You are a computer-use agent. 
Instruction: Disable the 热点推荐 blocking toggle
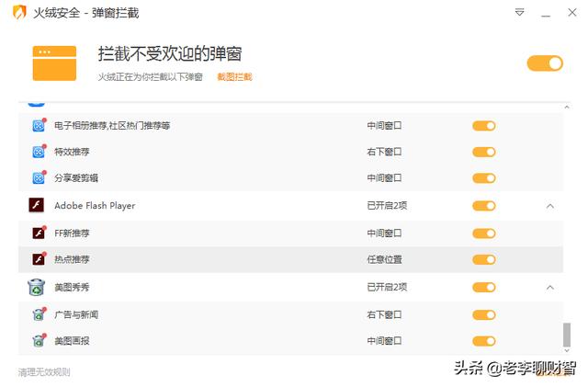pos(483,260)
